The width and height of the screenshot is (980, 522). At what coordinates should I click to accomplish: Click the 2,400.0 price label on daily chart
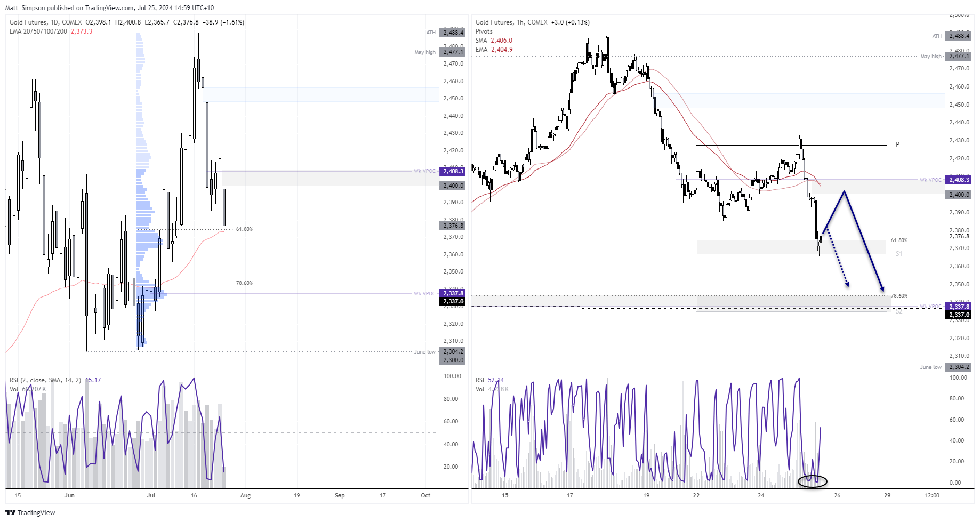click(x=453, y=186)
